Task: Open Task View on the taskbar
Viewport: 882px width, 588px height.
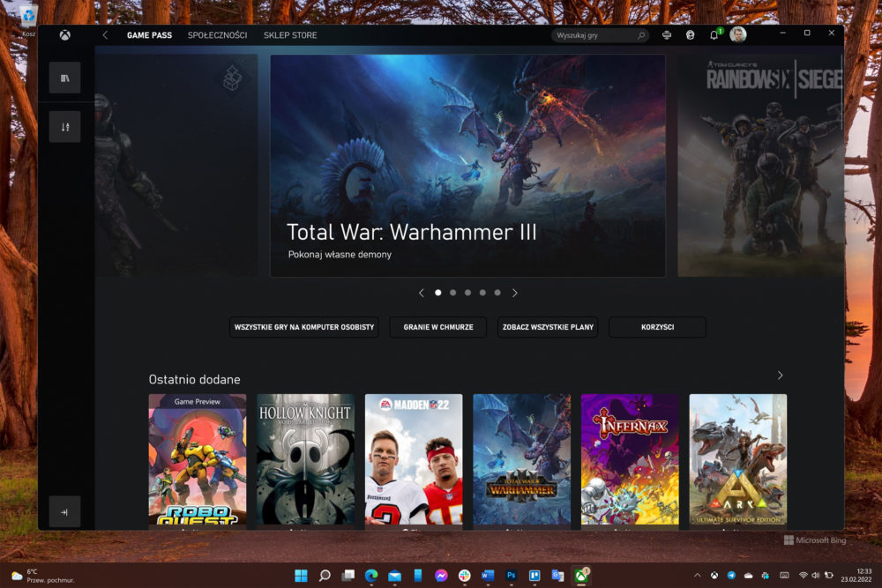Action: click(x=348, y=576)
